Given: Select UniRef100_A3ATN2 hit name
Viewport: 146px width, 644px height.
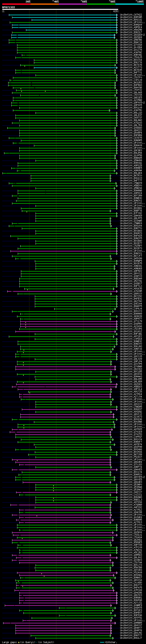Looking at the screenshot, I should pyautogui.click(x=131, y=53).
